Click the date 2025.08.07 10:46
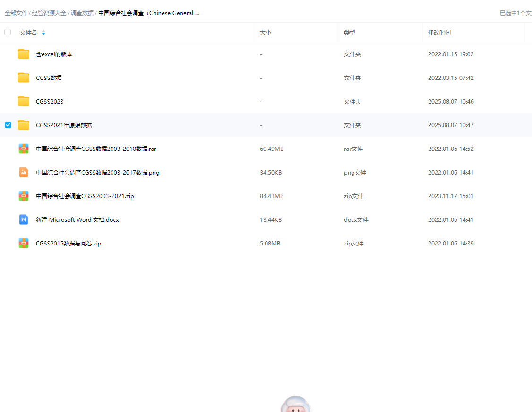 (x=451, y=102)
